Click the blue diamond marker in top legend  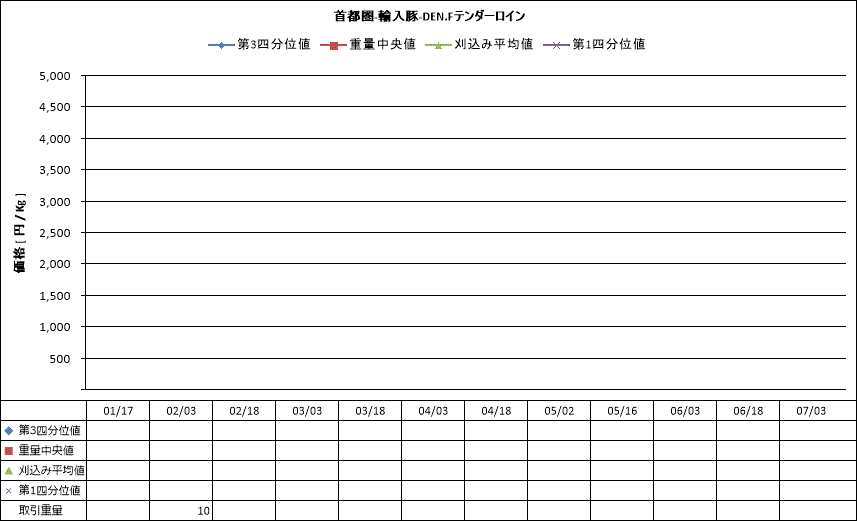(221, 45)
